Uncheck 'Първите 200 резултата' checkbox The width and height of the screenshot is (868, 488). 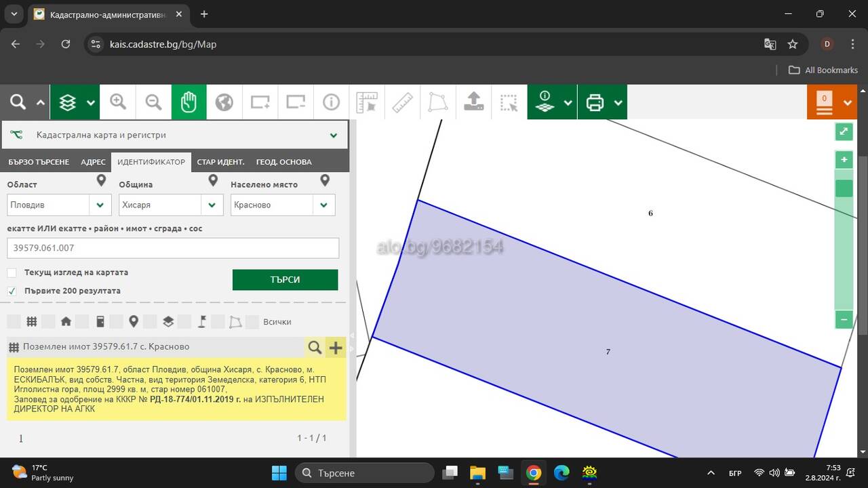pos(12,291)
